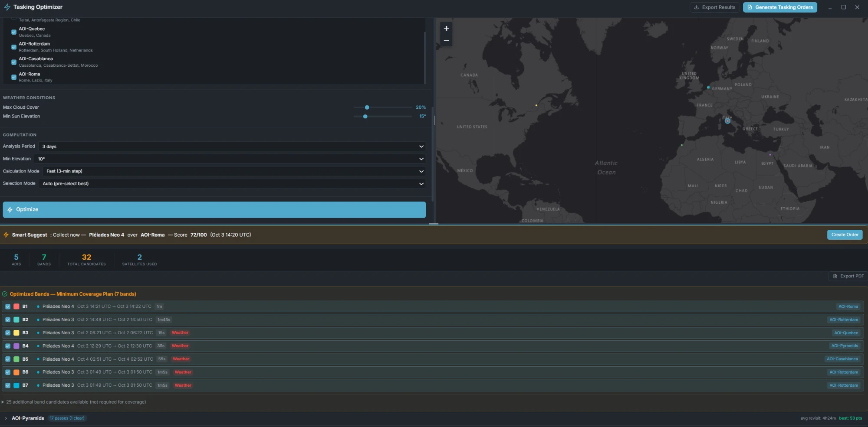
Task: Toggle the AOI-Quebec checkbox
Action: pyautogui.click(x=14, y=32)
